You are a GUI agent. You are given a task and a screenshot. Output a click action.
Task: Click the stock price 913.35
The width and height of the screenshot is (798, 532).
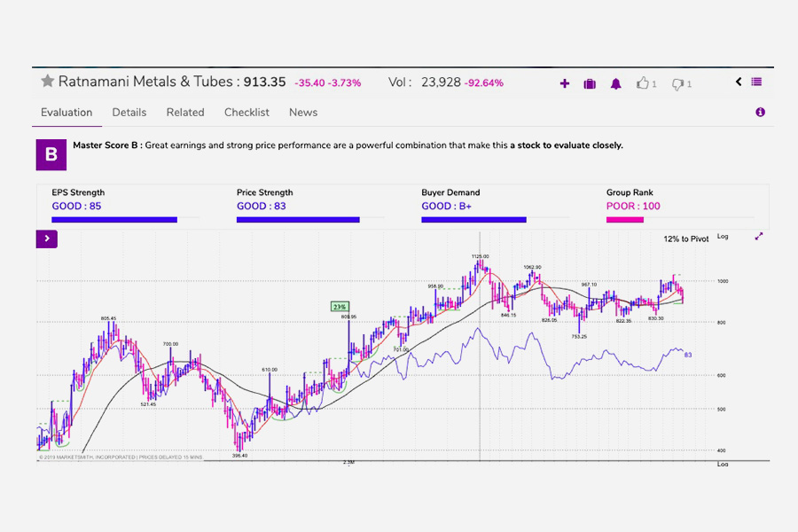264,82
